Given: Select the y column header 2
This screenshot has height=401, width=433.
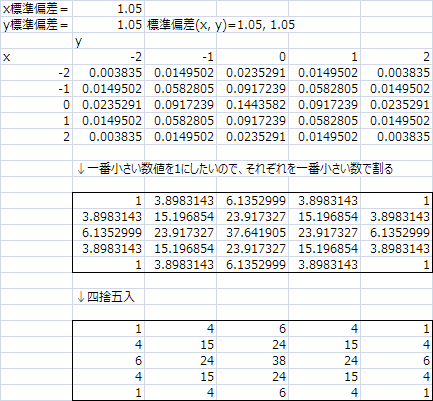Looking at the screenshot, I should 397,57.
